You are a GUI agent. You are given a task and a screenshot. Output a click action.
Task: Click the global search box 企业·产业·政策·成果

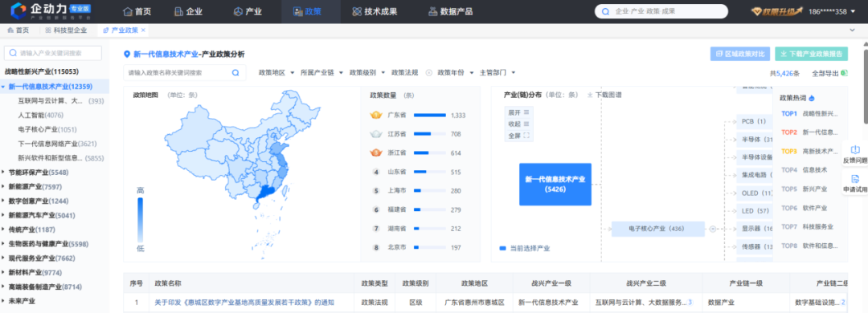pos(661,11)
